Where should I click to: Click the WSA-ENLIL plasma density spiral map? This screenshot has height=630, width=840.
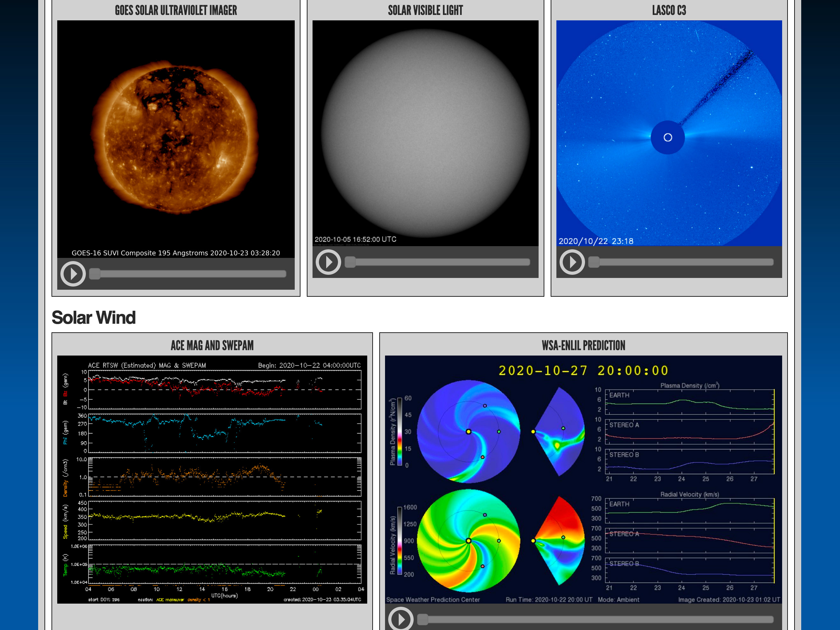click(468, 431)
